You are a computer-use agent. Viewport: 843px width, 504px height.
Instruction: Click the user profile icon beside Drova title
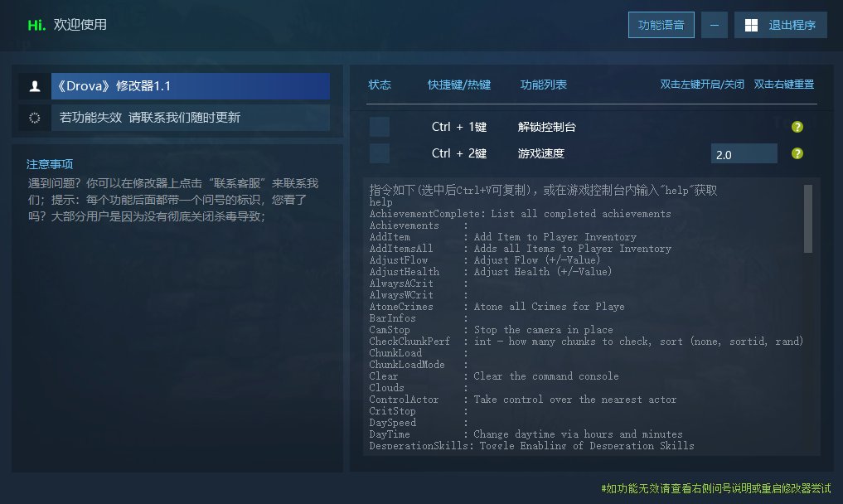coord(35,86)
